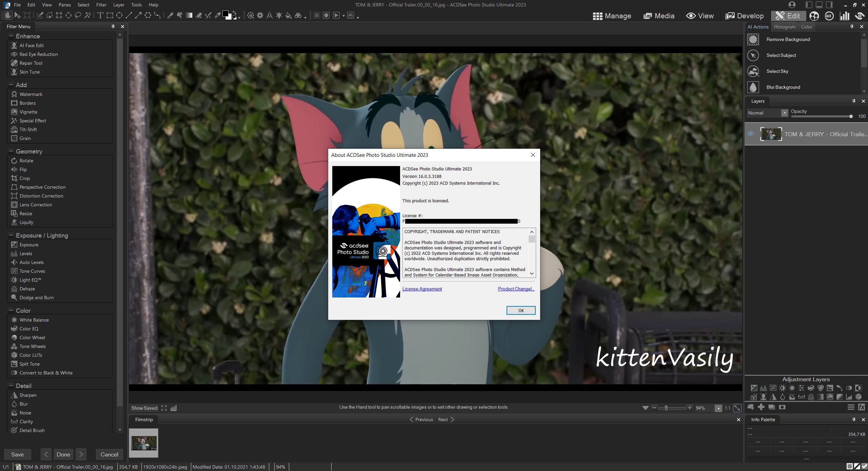
Task: Select the Fill bucket tool
Action: 289,15
